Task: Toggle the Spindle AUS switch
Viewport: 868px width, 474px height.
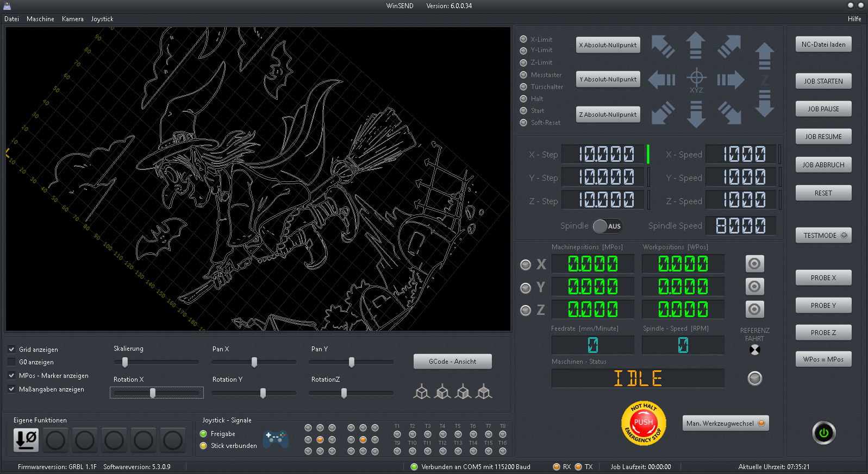Action: (607, 226)
